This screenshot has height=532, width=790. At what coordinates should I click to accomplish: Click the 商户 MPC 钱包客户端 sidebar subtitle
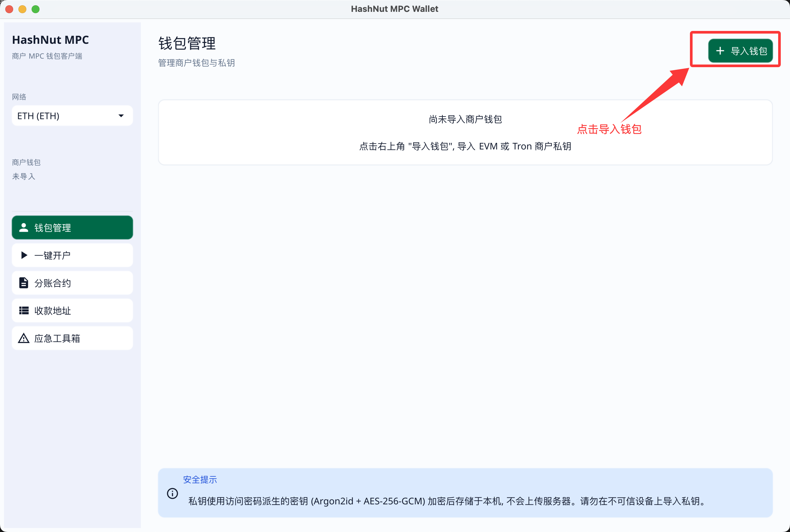pos(47,56)
